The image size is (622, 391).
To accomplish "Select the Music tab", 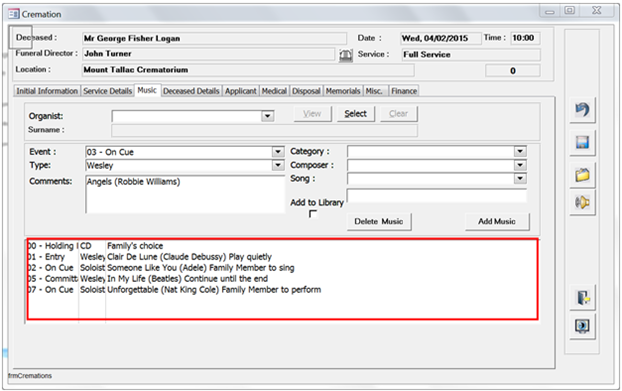I will [x=147, y=90].
